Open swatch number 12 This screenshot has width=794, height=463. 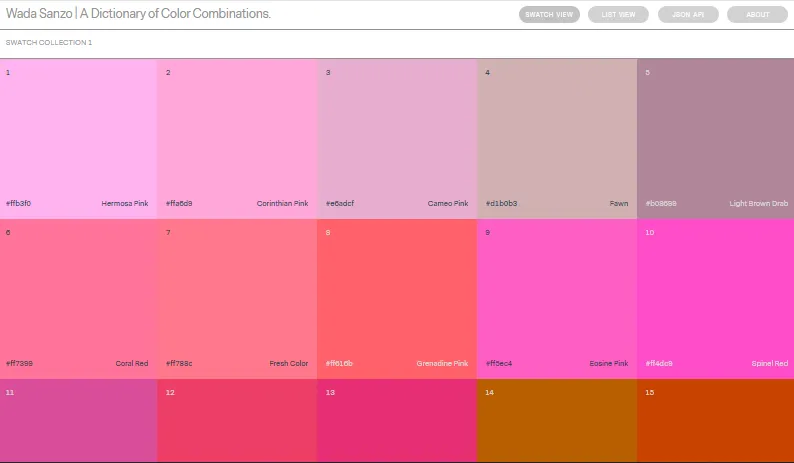237,421
